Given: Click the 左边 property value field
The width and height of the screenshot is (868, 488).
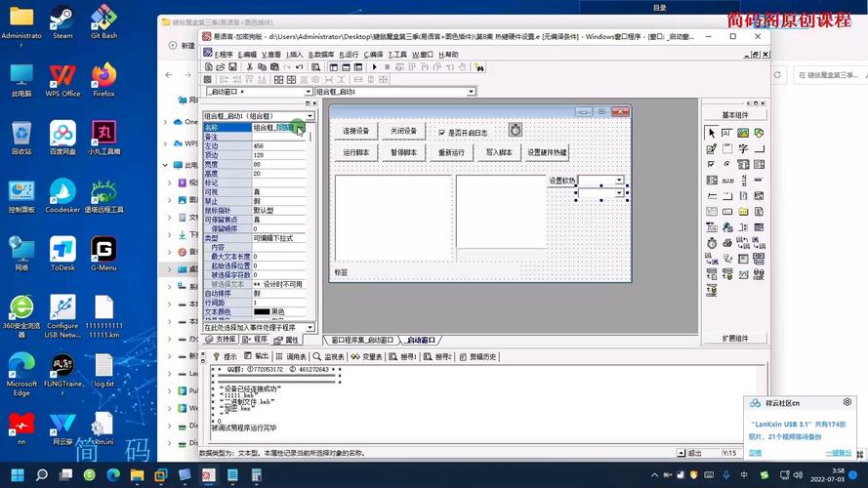Looking at the screenshot, I should (278, 146).
